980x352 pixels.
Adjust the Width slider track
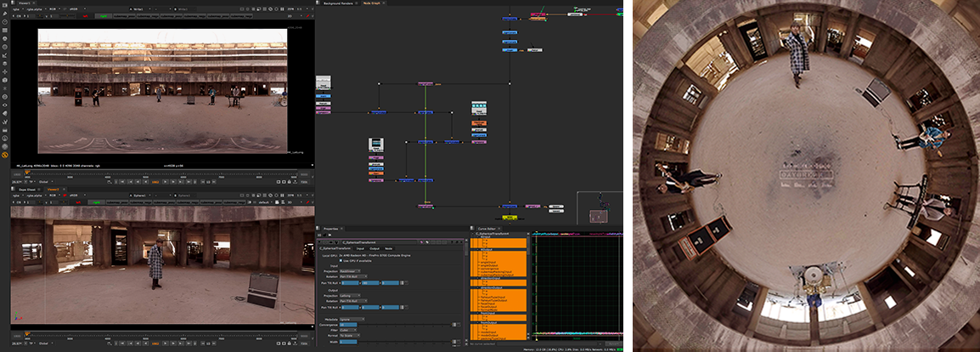(x=404, y=342)
